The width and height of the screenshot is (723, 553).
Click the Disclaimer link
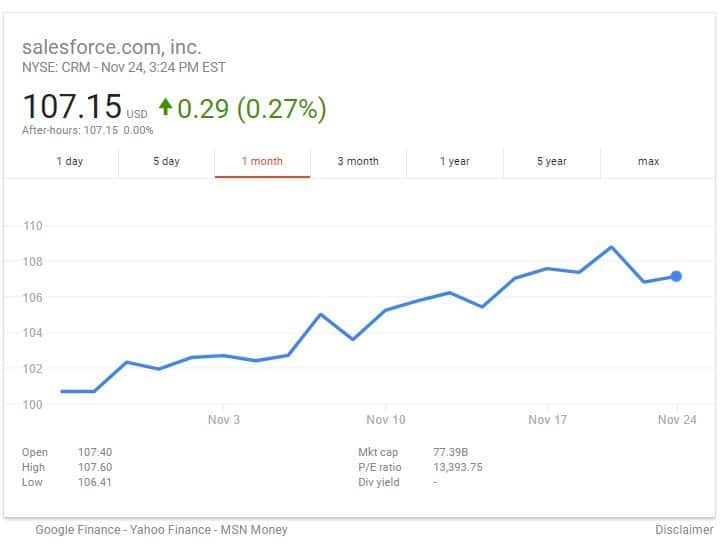pyautogui.click(x=683, y=530)
